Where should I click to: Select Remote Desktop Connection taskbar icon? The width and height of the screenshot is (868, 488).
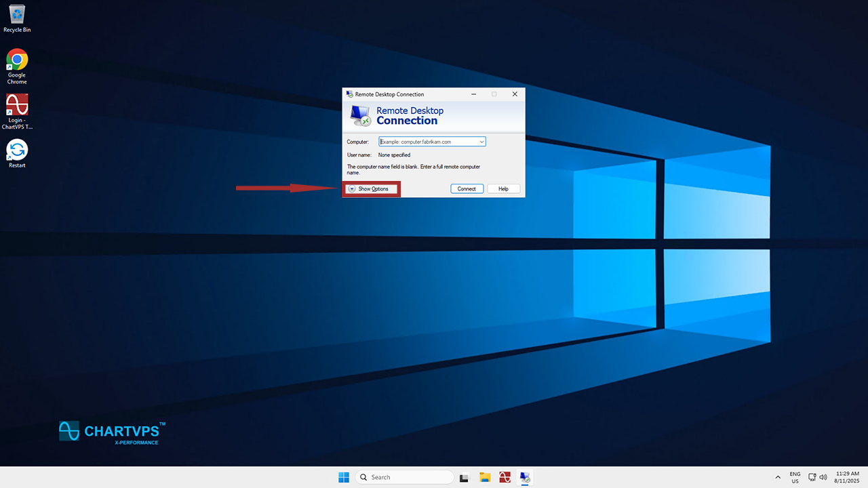click(x=525, y=477)
